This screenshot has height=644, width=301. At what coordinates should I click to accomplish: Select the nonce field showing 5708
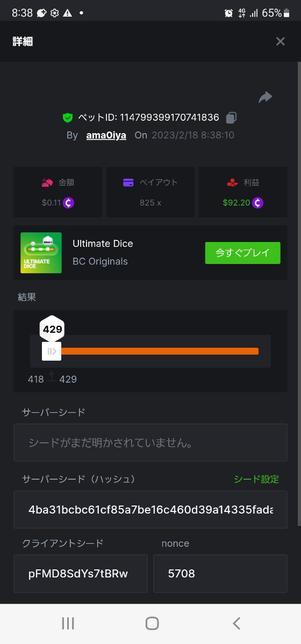click(220, 574)
